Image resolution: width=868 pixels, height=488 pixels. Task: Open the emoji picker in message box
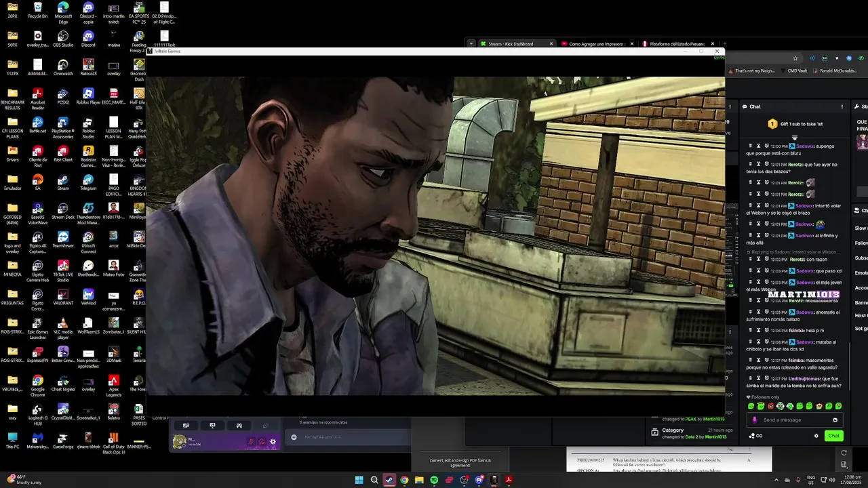coord(835,420)
